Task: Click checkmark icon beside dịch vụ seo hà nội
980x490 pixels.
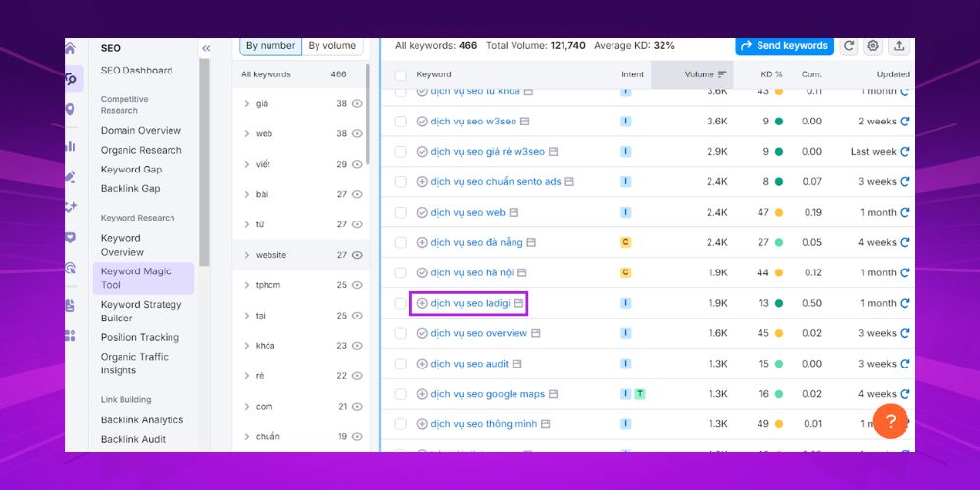Action: pyautogui.click(x=422, y=273)
